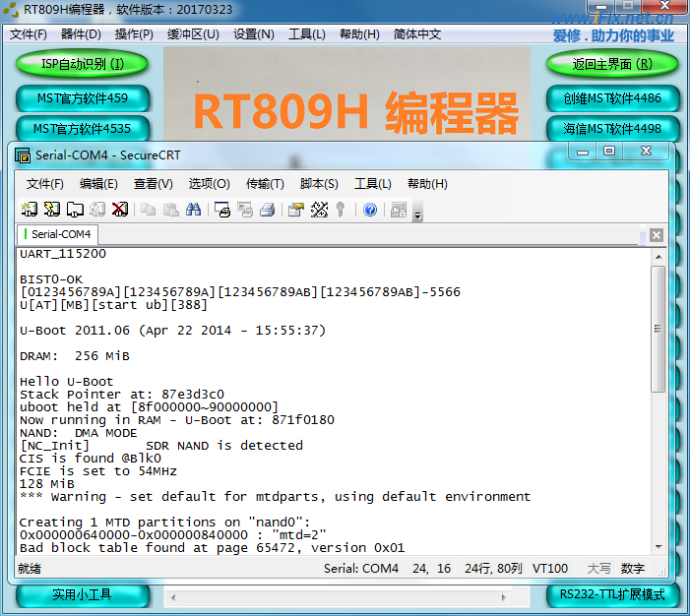This screenshot has height=616, width=690.
Task: Click '24行, 80列' in status bar
Action: pos(493,569)
